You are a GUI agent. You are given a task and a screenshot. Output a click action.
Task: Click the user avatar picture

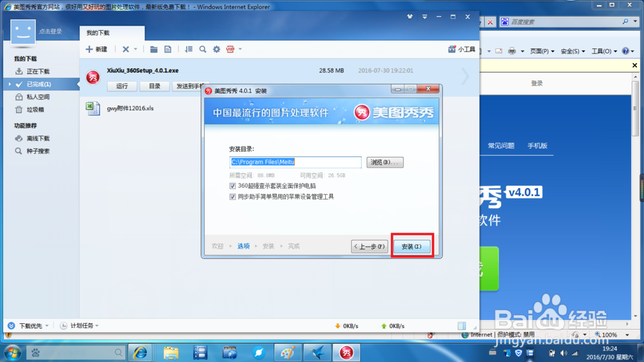coord(23,32)
